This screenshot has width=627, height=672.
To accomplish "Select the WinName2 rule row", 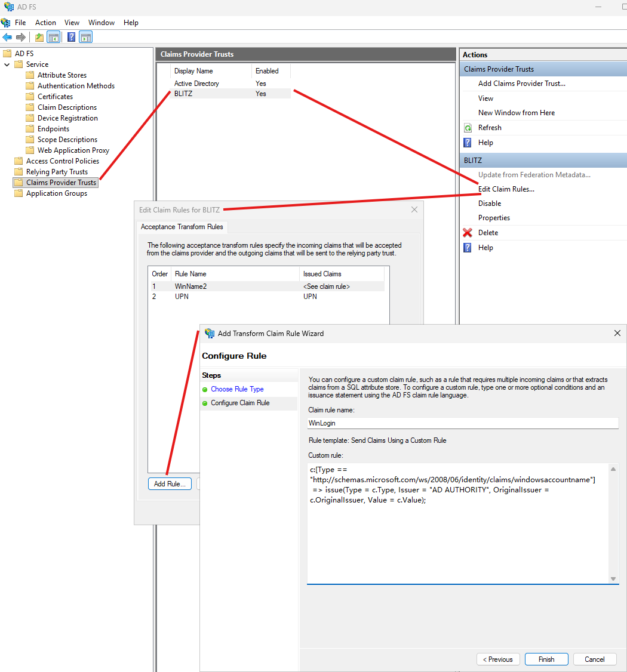I will point(266,286).
